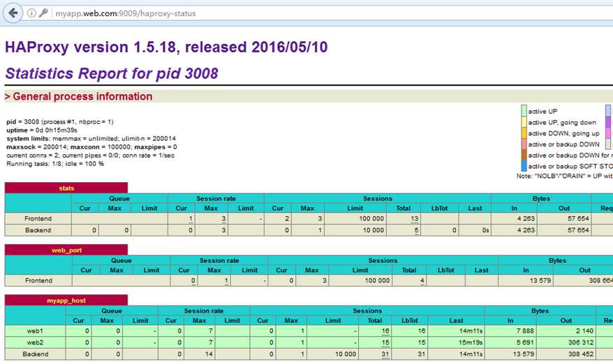Image resolution: width=613 pixels, height=364 pixels.
Task: Click the key icon in address bar
Action: 43,13
